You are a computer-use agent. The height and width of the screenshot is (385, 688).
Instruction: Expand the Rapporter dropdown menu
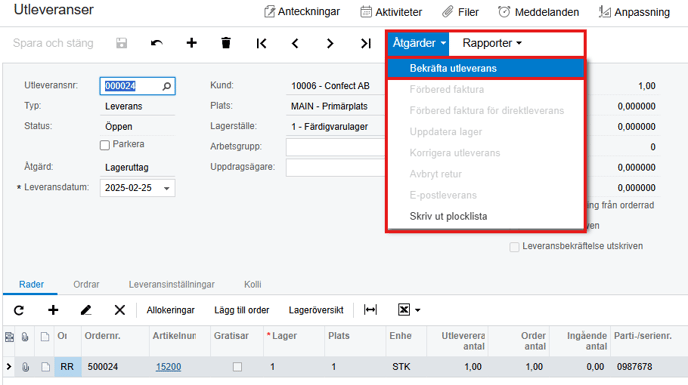click(492, 43)
